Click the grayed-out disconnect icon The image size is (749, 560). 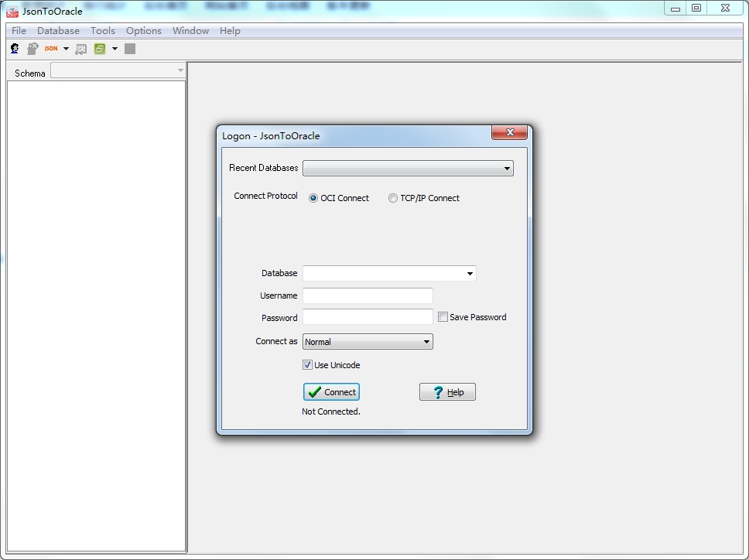(32, 49)
